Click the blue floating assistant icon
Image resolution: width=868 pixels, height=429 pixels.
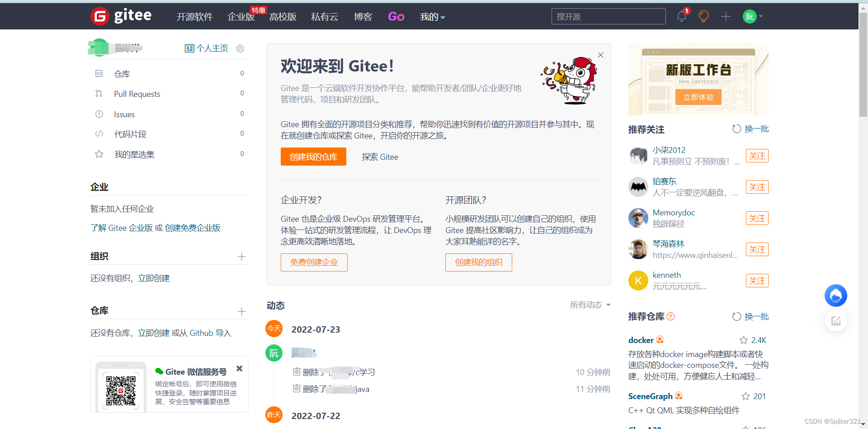(836, 296)
